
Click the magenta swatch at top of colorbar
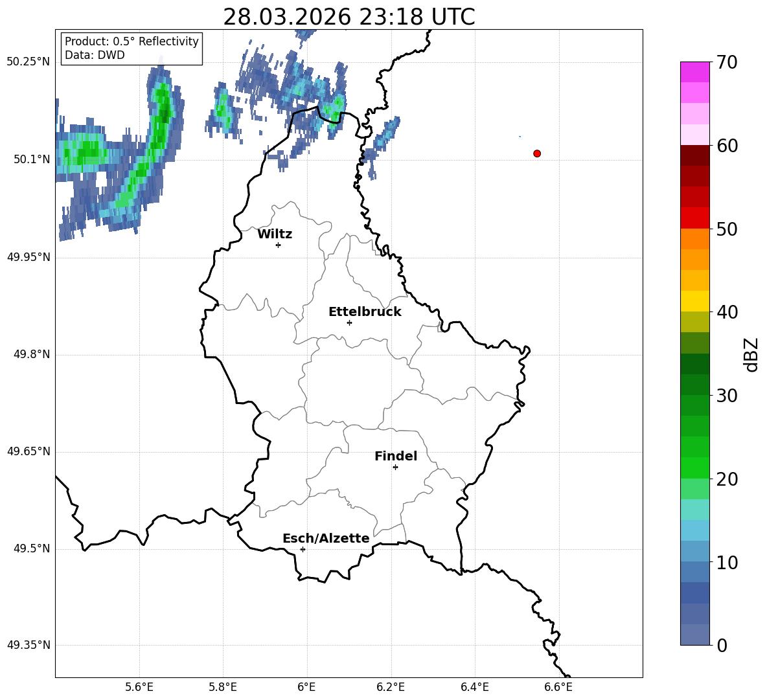click(694, 72)
